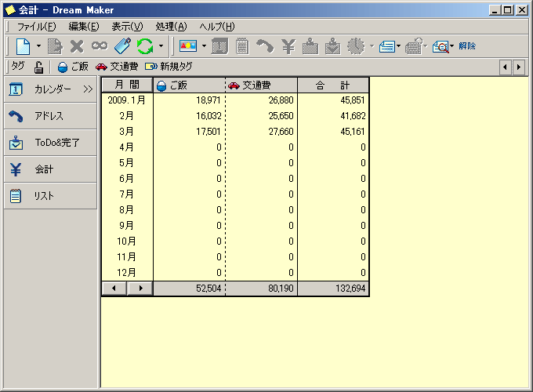Open the ToDo&完了 sidebar panel
The height and width of the screenshot is (392, 533).
(50, 143)
